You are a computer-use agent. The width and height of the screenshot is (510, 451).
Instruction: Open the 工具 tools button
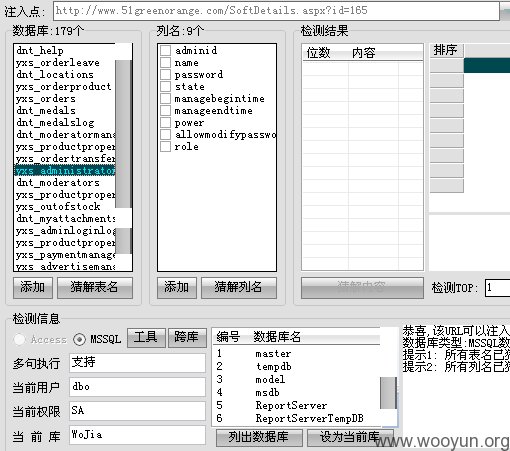tap(146, 338)
